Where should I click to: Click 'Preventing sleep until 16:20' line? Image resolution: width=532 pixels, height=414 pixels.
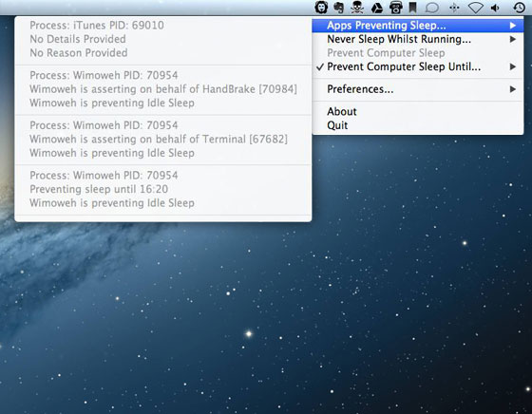99,189
